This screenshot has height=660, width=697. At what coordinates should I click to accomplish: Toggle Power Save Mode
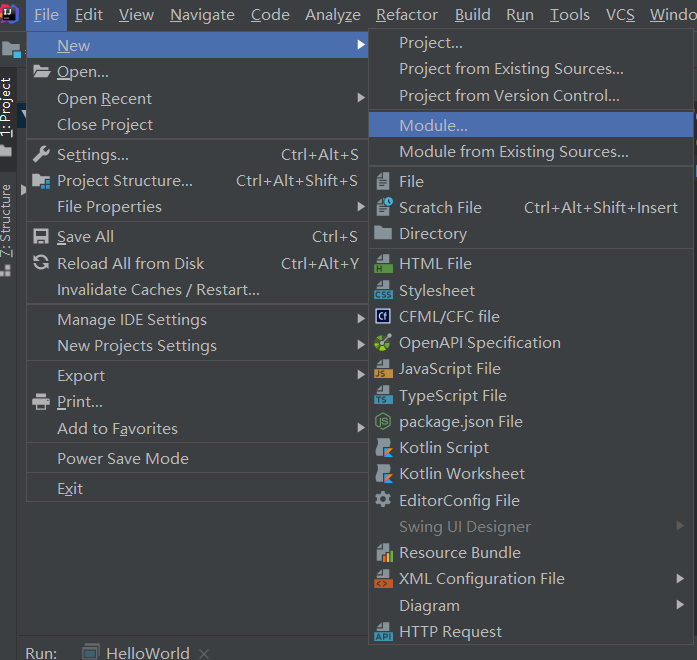(197, 458)
